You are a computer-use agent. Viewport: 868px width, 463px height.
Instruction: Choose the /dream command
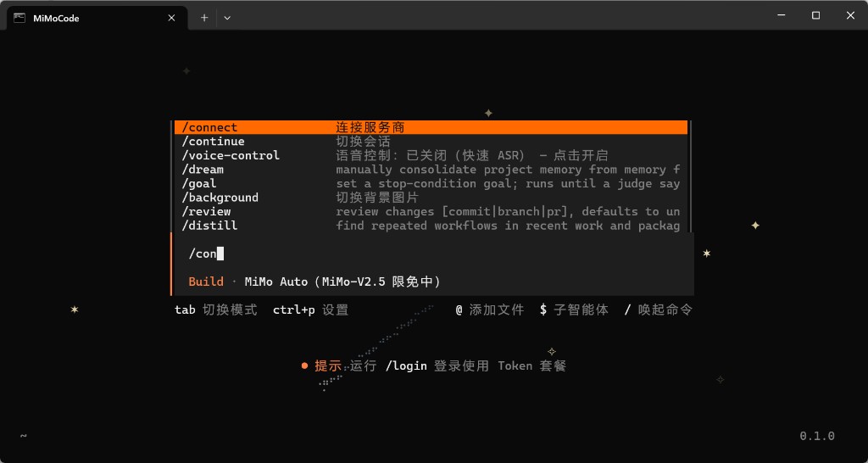(431, 170)
